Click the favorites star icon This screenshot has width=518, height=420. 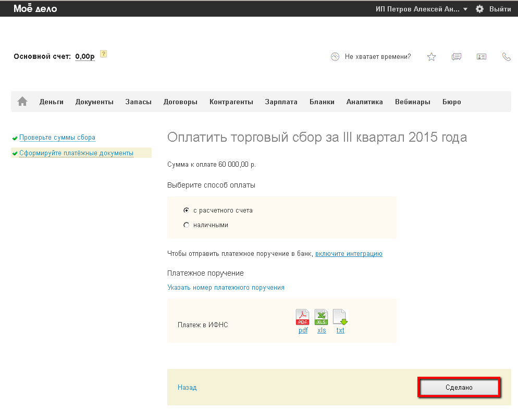[x=431, y=57]
